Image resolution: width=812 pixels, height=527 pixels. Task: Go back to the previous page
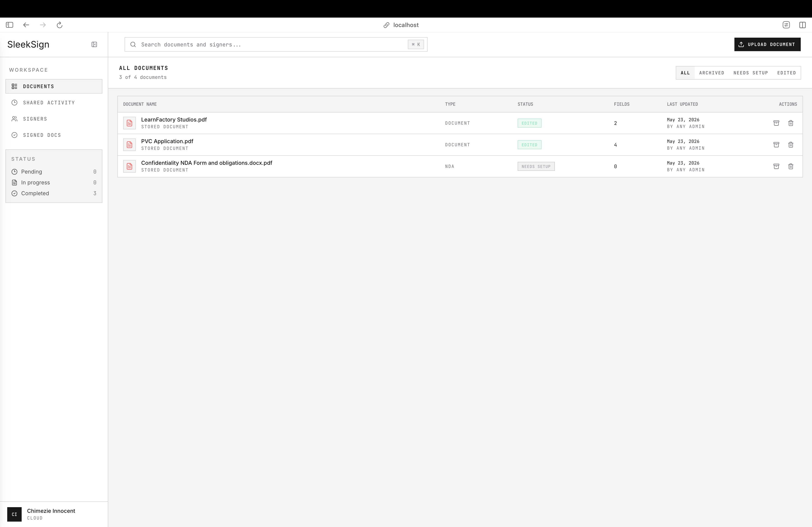pos(26,25)
